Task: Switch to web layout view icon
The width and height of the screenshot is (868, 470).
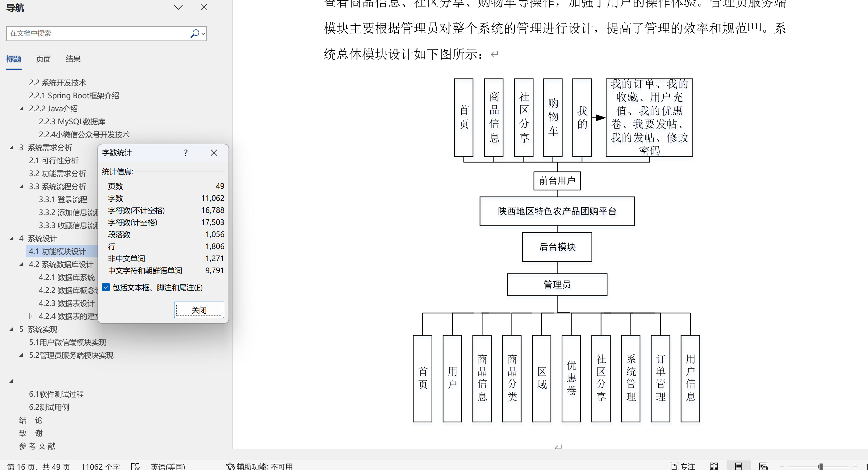Action: pyautogui.click(x=764, y=466)
